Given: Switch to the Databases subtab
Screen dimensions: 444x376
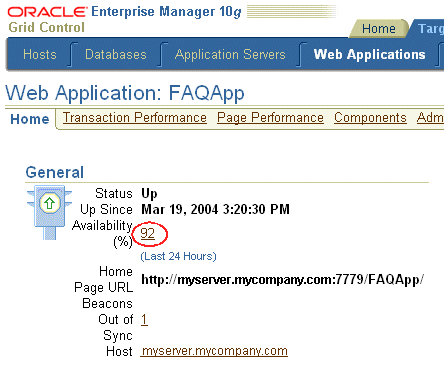Looking at the screenshot, I should [x=116, y=54].
